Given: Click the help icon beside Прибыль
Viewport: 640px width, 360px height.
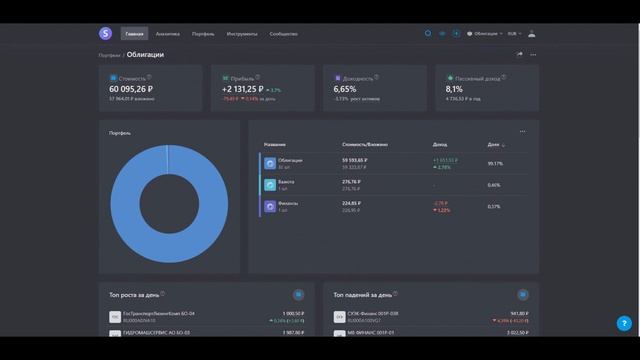Looking at the screenshot, I should pyautogui.click(x=258, y=77).
